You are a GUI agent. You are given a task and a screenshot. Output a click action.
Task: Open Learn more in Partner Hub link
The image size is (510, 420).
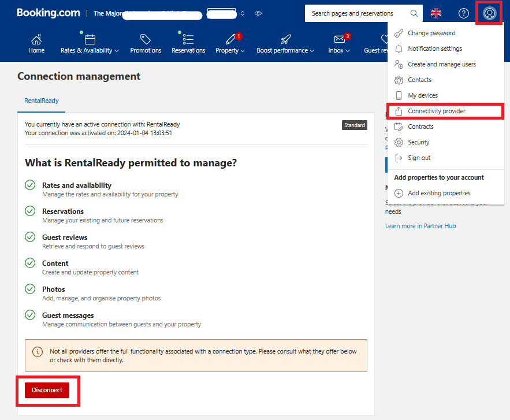420,226
